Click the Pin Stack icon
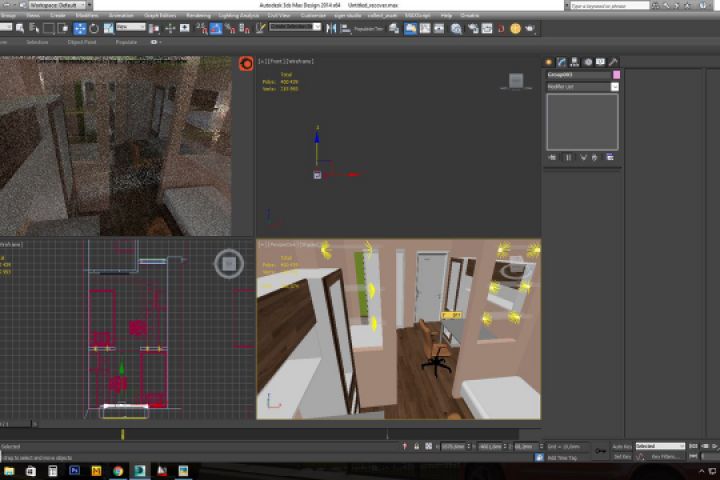The height and width of the screenshot is (480, 720). coord(552,158)
